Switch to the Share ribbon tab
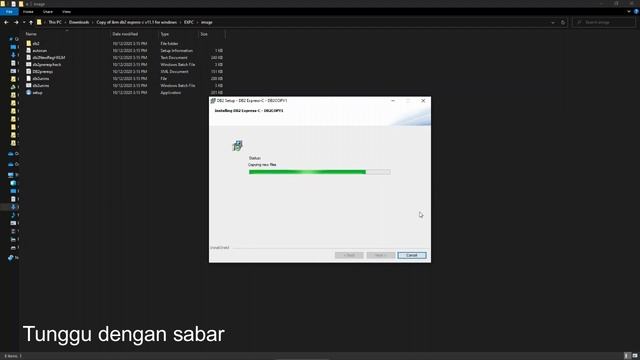 tap(48, 12)
